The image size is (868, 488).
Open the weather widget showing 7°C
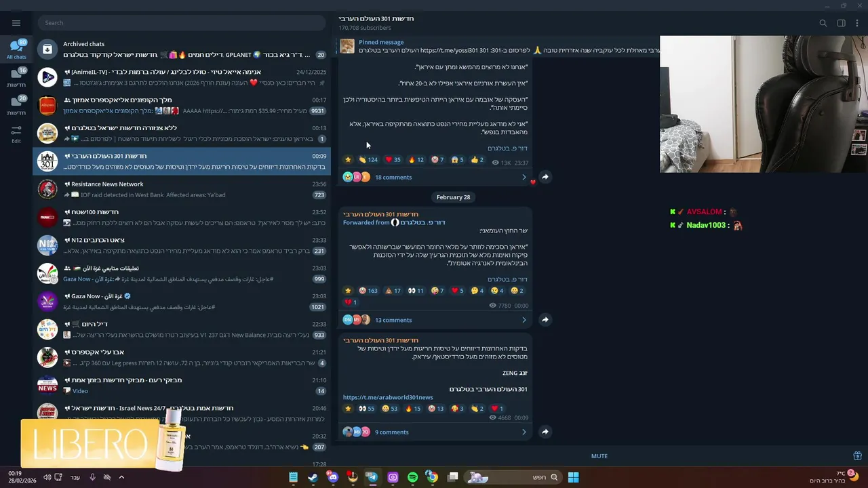pos(834,476)
